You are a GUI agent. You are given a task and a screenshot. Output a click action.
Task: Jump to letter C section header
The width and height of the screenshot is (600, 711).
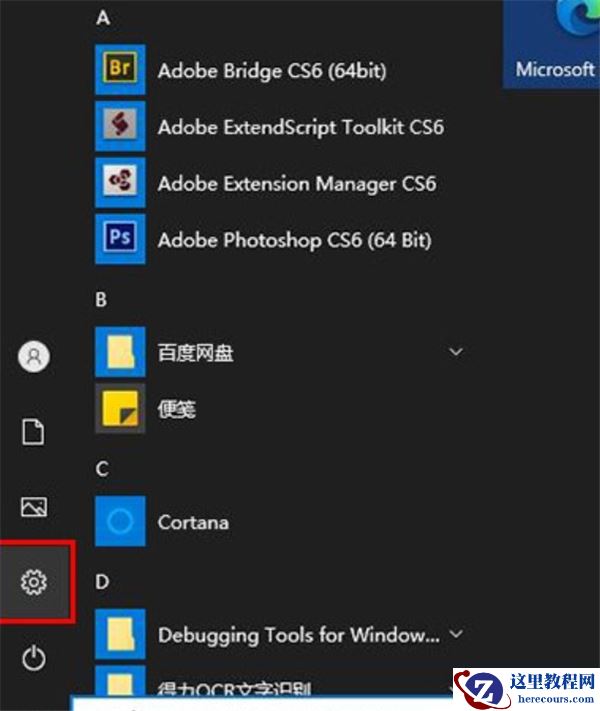pos(102,469)
